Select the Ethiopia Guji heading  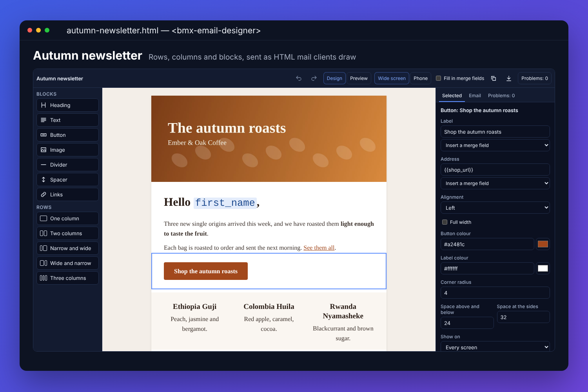pyautogui.click(x=195, y=307)
